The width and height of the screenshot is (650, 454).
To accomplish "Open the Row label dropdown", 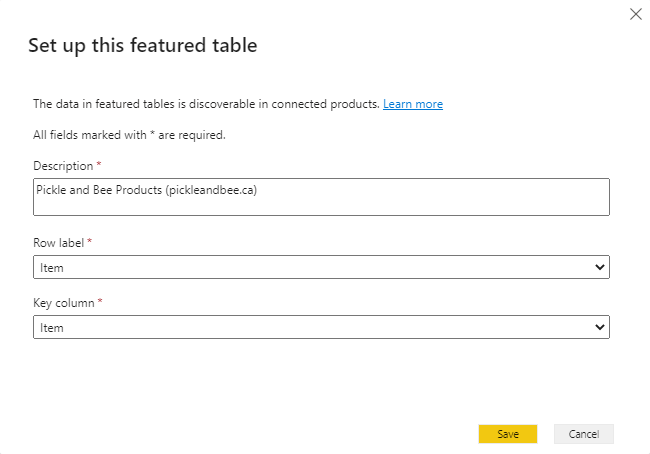I will (321, 267).
